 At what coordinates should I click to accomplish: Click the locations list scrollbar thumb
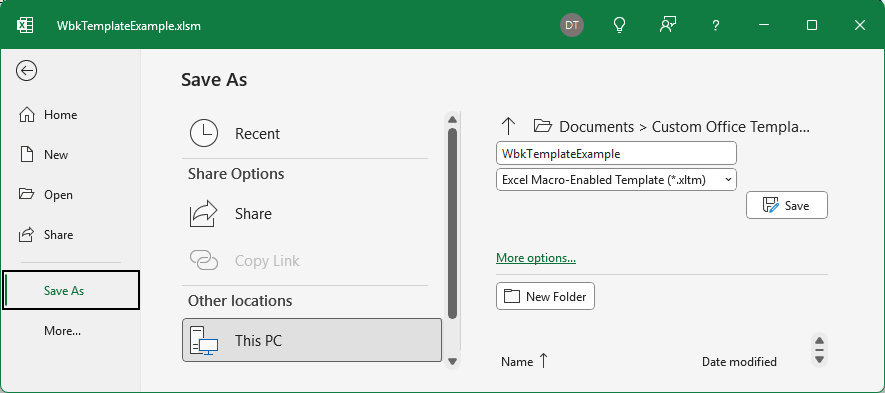point(452,224)
